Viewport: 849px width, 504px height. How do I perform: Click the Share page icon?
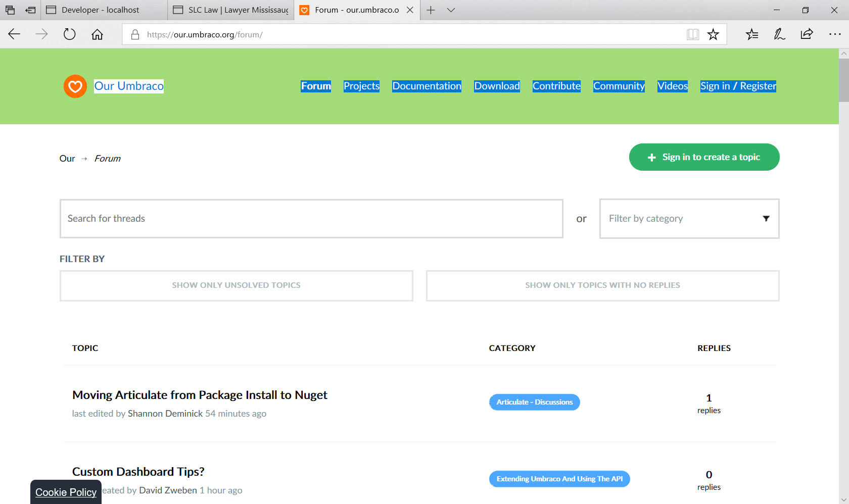[x=807, y=34]
